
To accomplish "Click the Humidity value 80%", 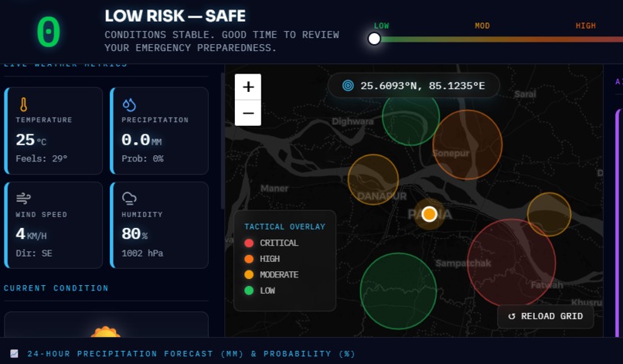I will [x=134, y=234].
